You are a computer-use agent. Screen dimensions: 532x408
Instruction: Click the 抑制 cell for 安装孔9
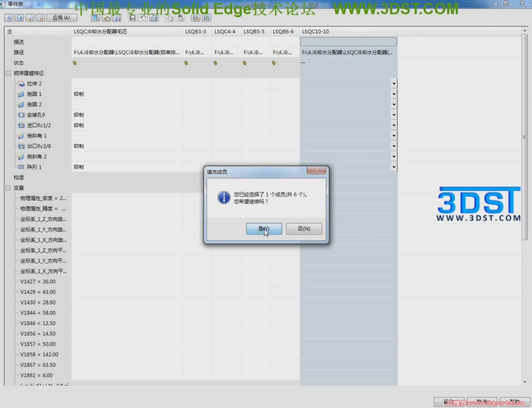(x=127, y=115)
